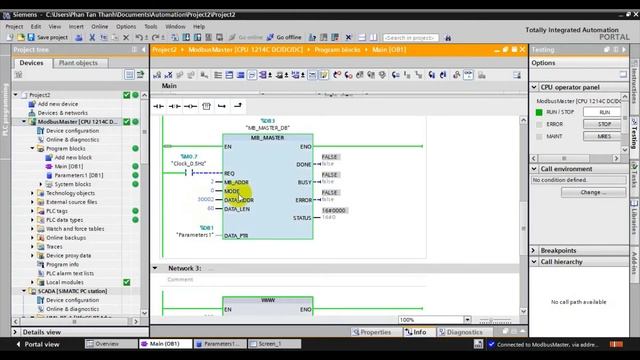Collapse the CPU operator panel section
Viewport: 640px width, 360px height.
pos(534,87)
